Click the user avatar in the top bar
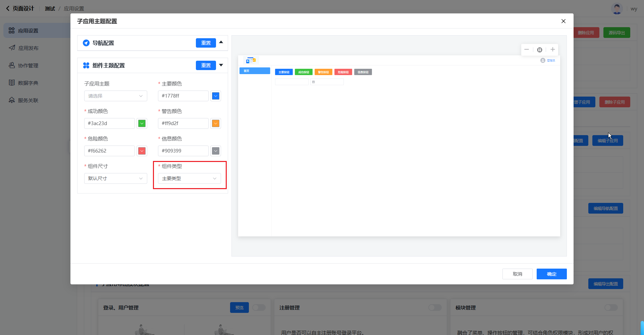This screenshot has width=644, height=335. [616, 9]
